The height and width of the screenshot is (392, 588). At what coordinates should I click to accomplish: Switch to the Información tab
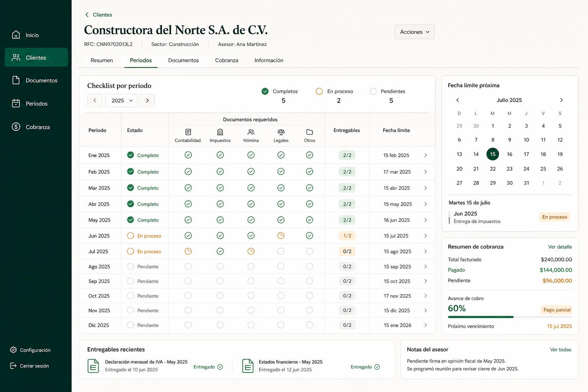point(269,60)
